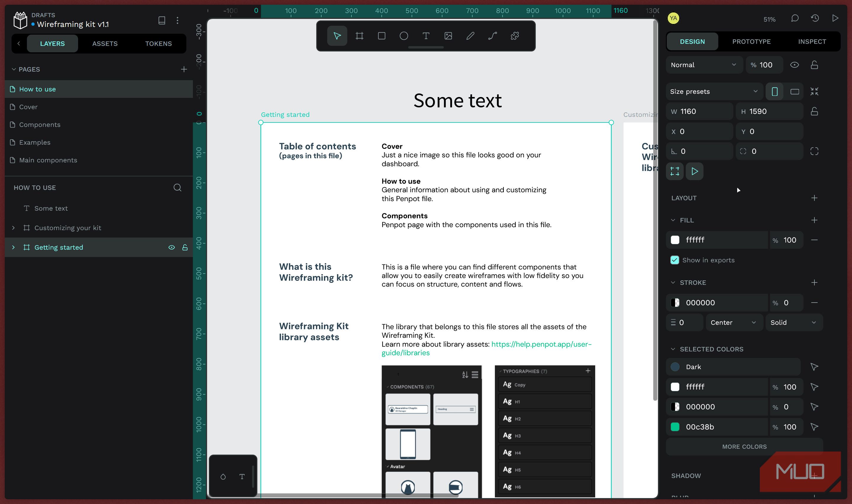
Task: Toggle layer visibility eye in Design panel
Action: 794,65
